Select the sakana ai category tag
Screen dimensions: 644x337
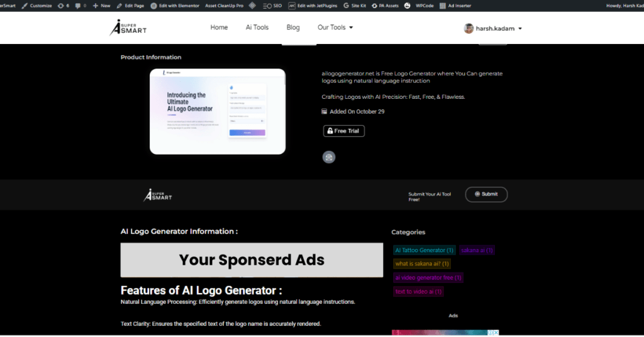pos(477,250)
